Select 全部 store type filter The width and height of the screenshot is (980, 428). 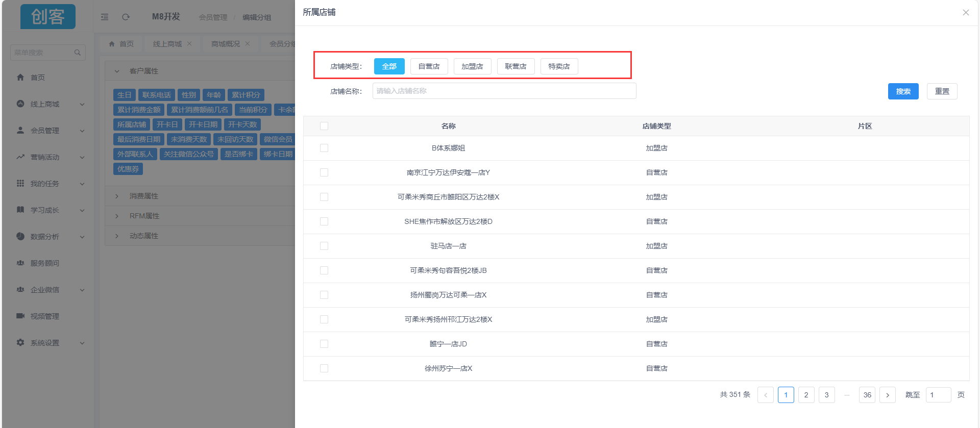[389, 66]
